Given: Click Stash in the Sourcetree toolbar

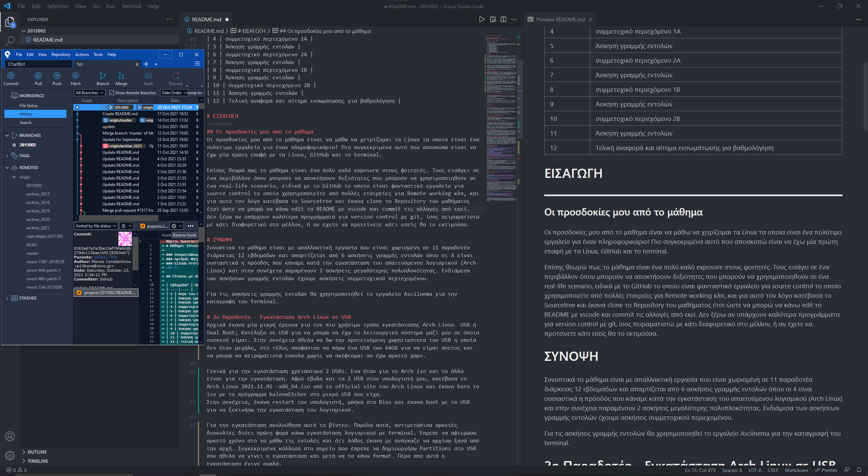Looking at the screenshot, I should pos(149,79).
